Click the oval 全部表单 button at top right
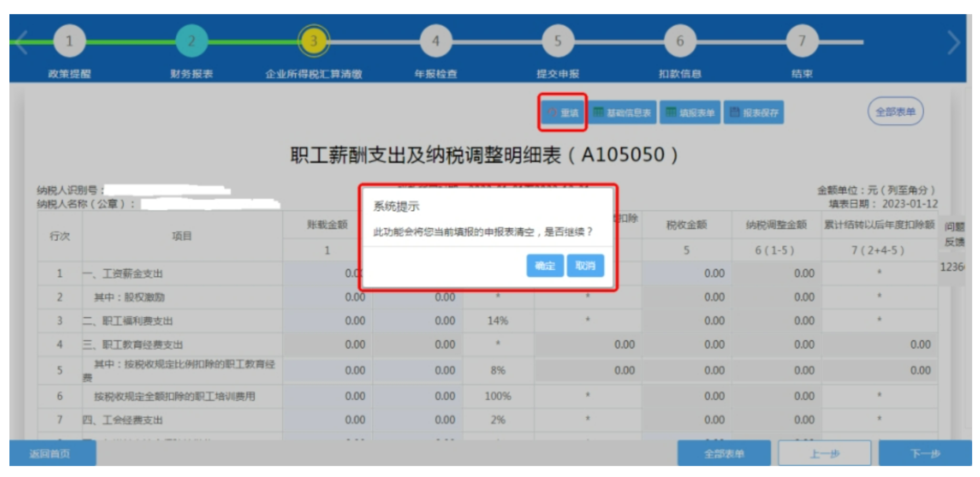Screen dimensions: 980x477 896,112
